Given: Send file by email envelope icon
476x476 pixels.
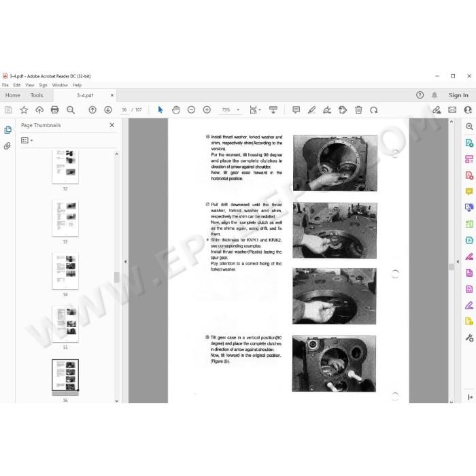Looking at the screenshot, I should (452, 110).
